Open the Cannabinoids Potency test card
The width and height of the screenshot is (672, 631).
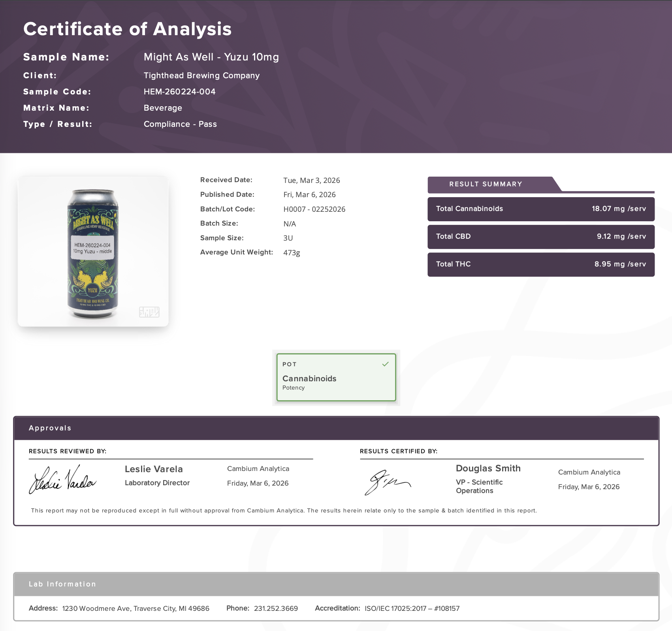click(336, 377)
